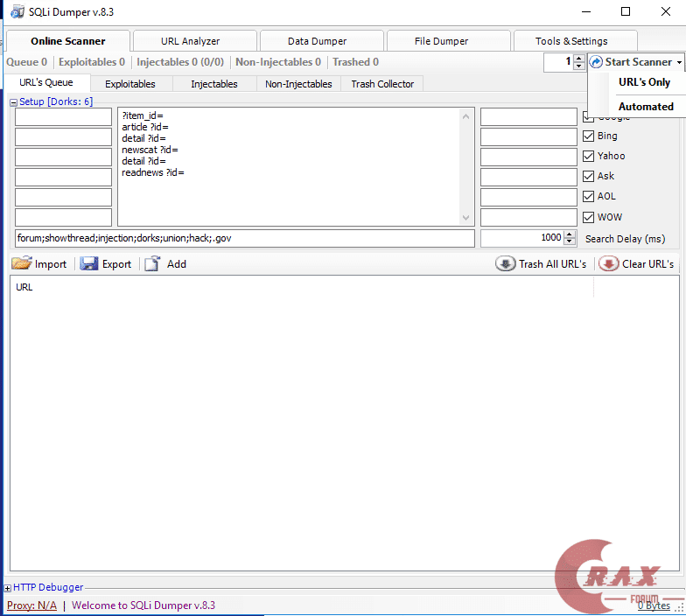Click the 'article ?id=' dork line
The image size is (686, 616).
145,127
